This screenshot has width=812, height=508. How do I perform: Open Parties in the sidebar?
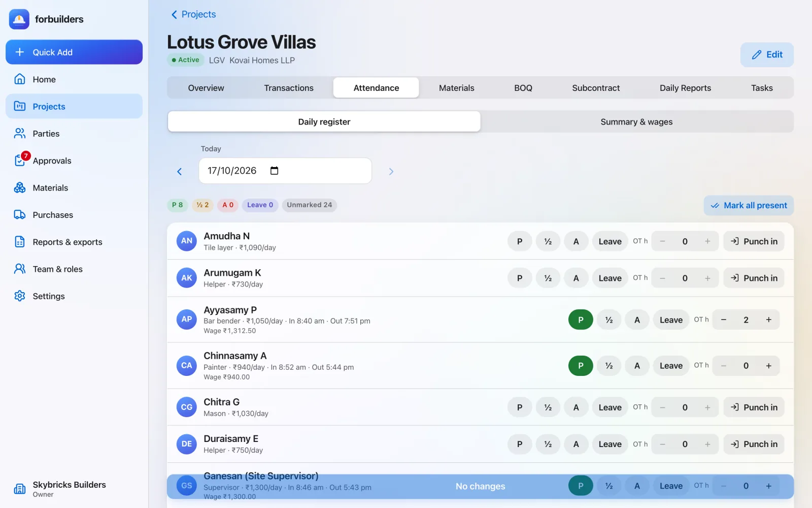point(74,134)
